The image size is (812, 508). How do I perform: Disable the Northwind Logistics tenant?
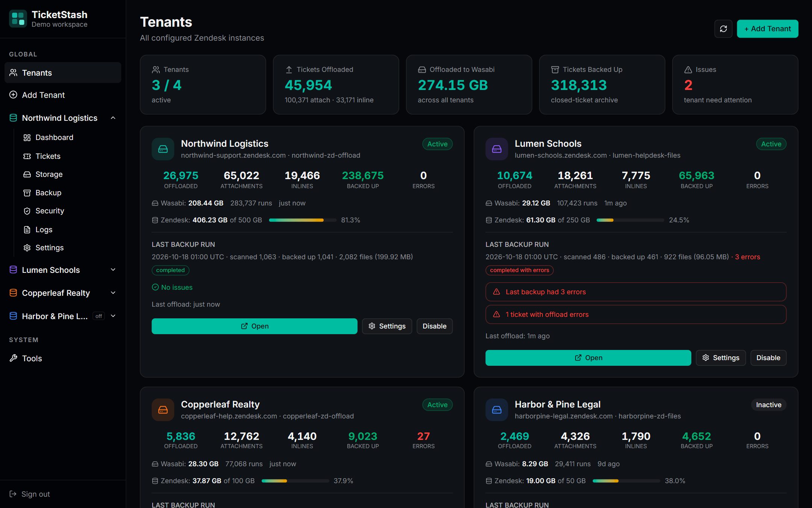click(x=434, y=326)
